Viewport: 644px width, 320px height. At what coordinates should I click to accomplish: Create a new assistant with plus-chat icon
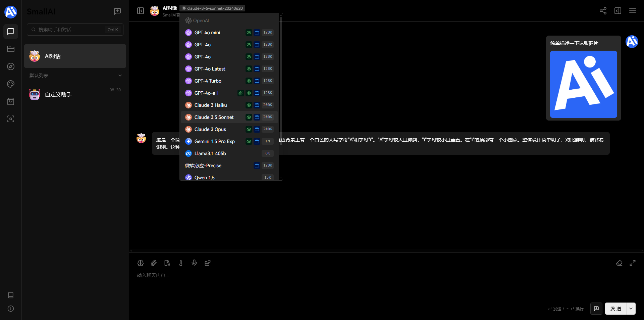[x=117, y=11]
